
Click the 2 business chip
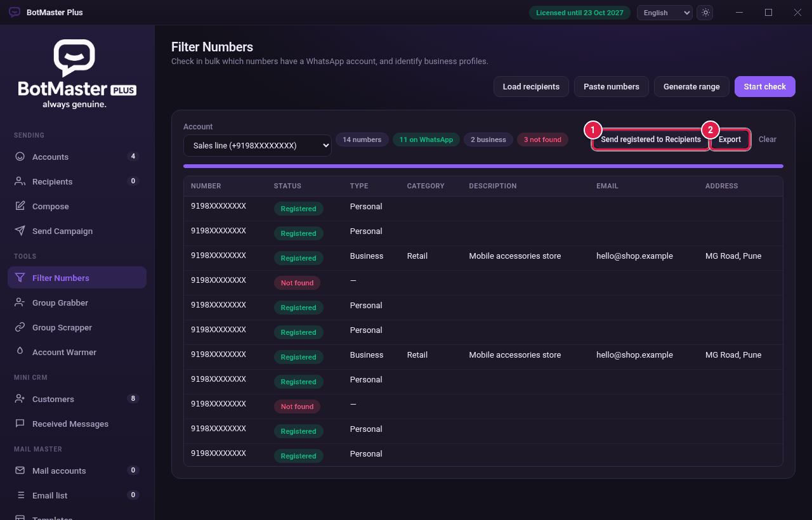[x=488, y=140]
